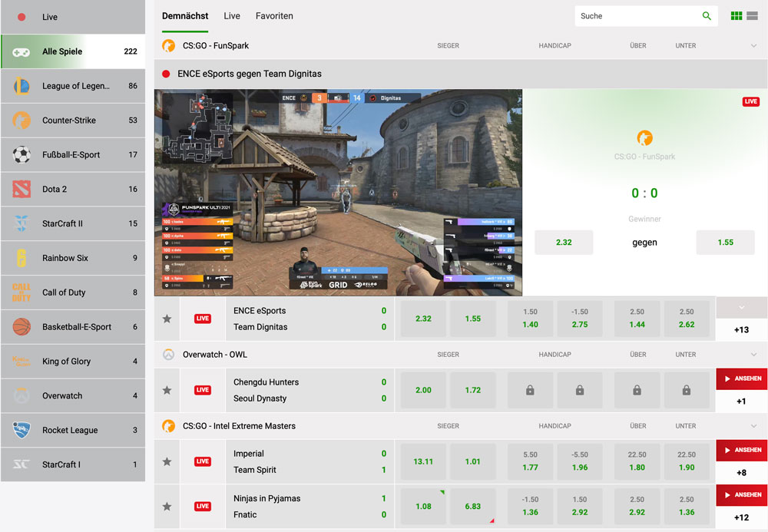Image resolution: width=768 pixels, height=532 pixels.
Task: Click the CS:GO Intel Extreme Masters icon
Action: click(x=168, y=426)
